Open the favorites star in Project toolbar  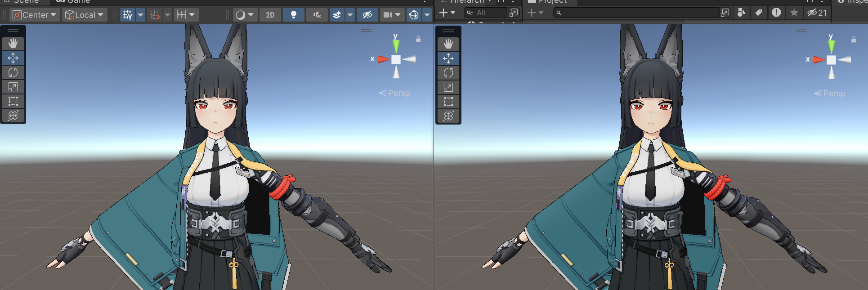tap(794, 13)
